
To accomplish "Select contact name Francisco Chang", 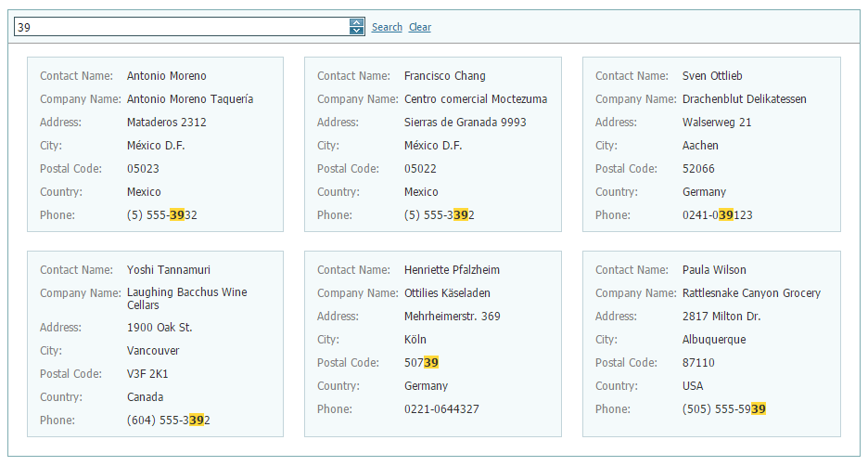I will 444,76.
